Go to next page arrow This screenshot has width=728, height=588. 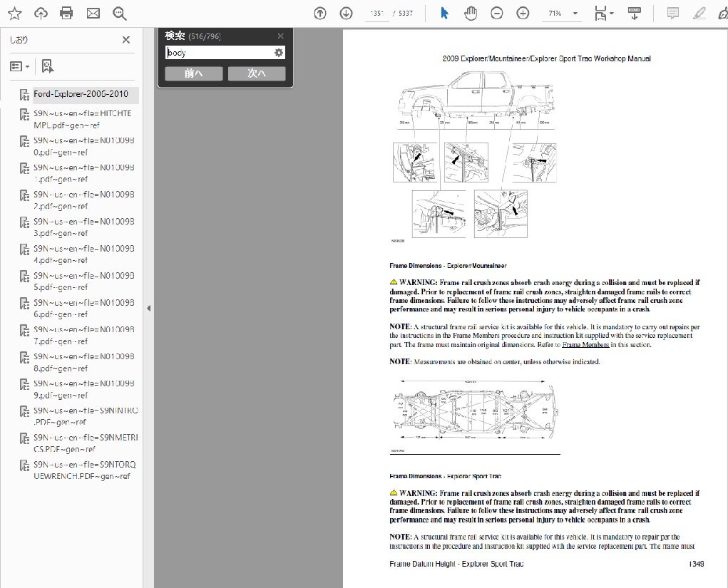pos(346,14)
